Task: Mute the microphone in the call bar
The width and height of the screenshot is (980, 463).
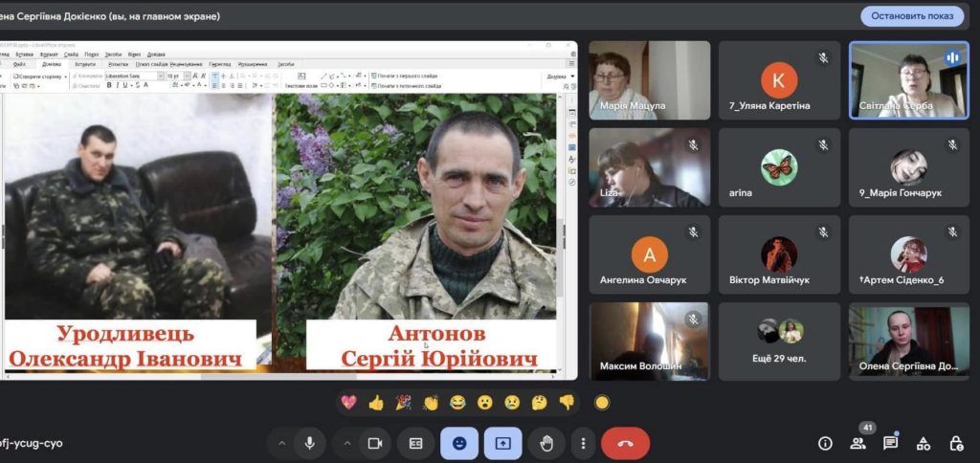Action: [x=309, y=443]
